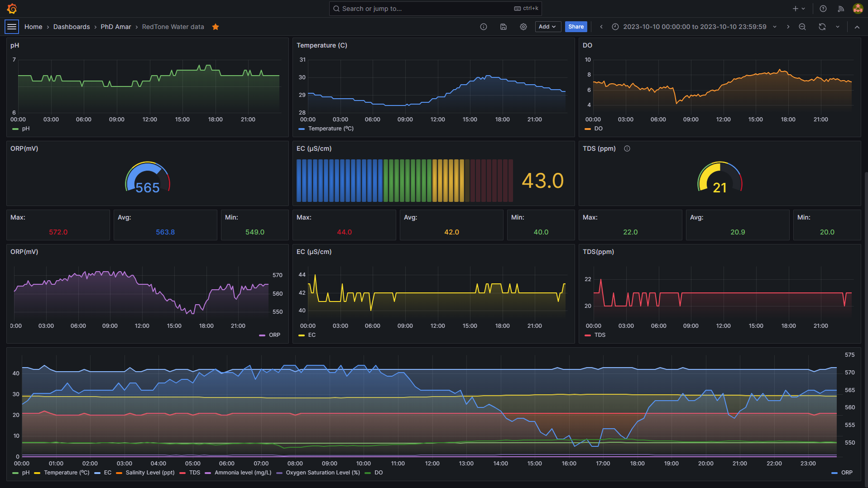Navigate to the PhD Amar breadcrumb
The width and height of the screenshot is (868, 488).
coord(116,27)
